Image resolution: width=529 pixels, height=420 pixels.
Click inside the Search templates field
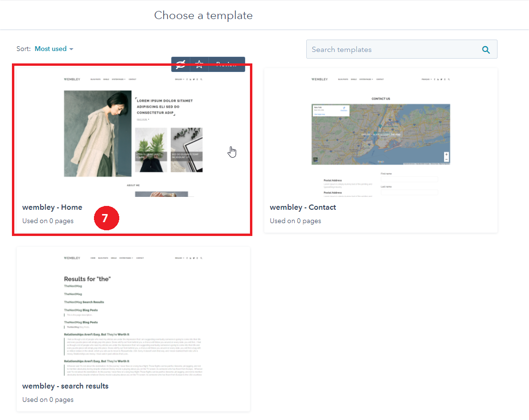coord(391,50)
